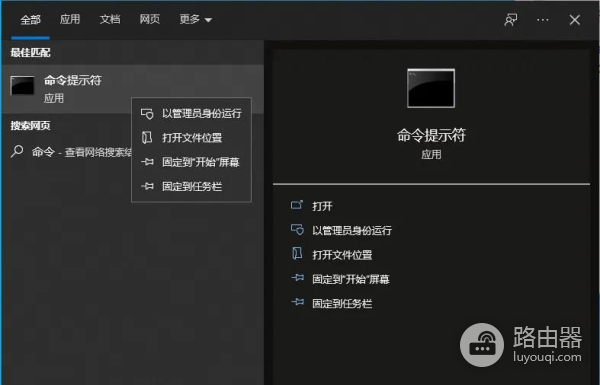Select the 命令提示符 best match result
Image resolution: width=600 pixels, height=385 pixels.
(x=132, y=89)
